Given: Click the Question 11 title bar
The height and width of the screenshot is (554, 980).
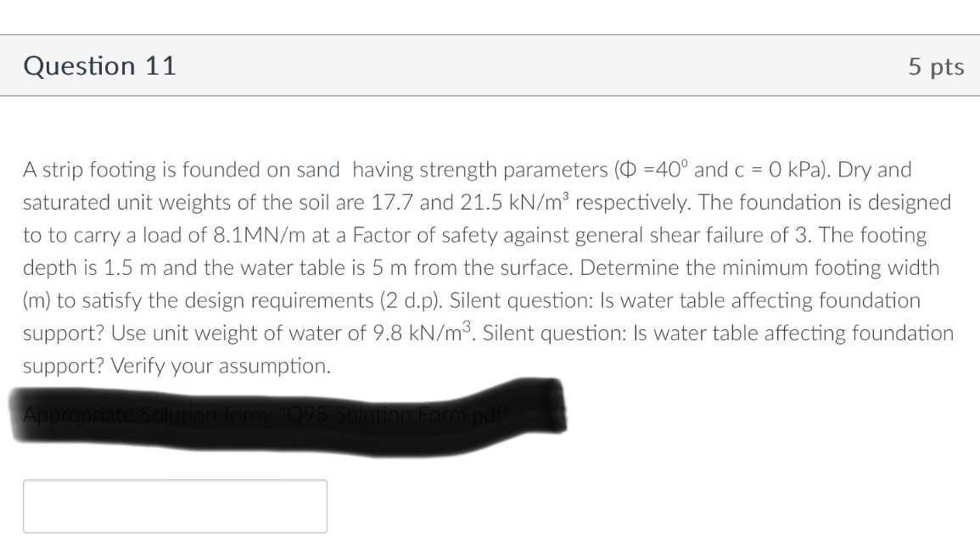Looking at the screenshot, I should (x=99, y=66).
